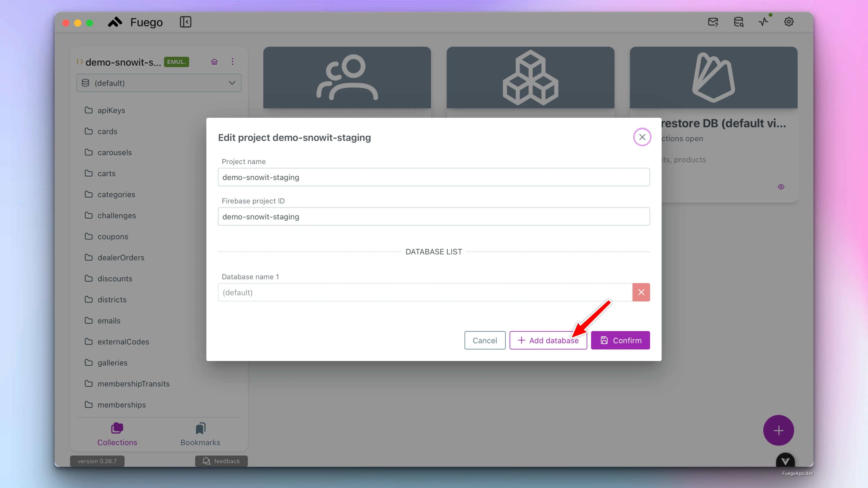This screenshot has width=868, height=488.
Task: Open the three-dot project options menu
Action: (x=233, y=62)
